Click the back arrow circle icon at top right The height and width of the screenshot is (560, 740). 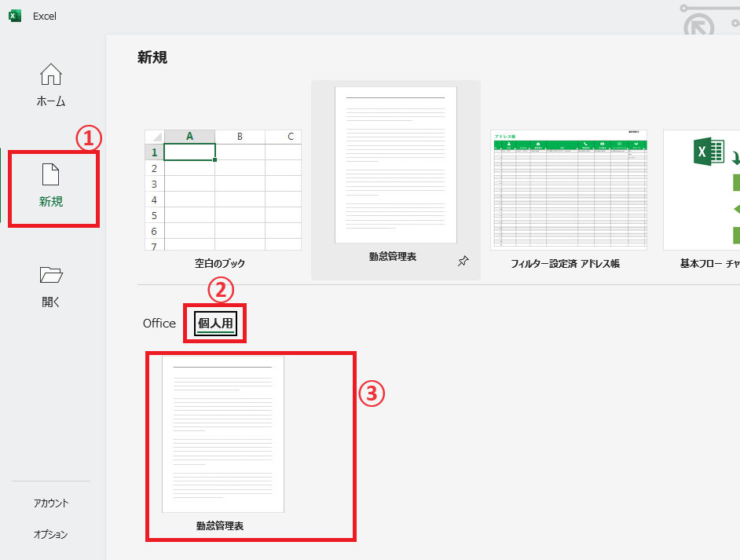(x=698, y=25)
